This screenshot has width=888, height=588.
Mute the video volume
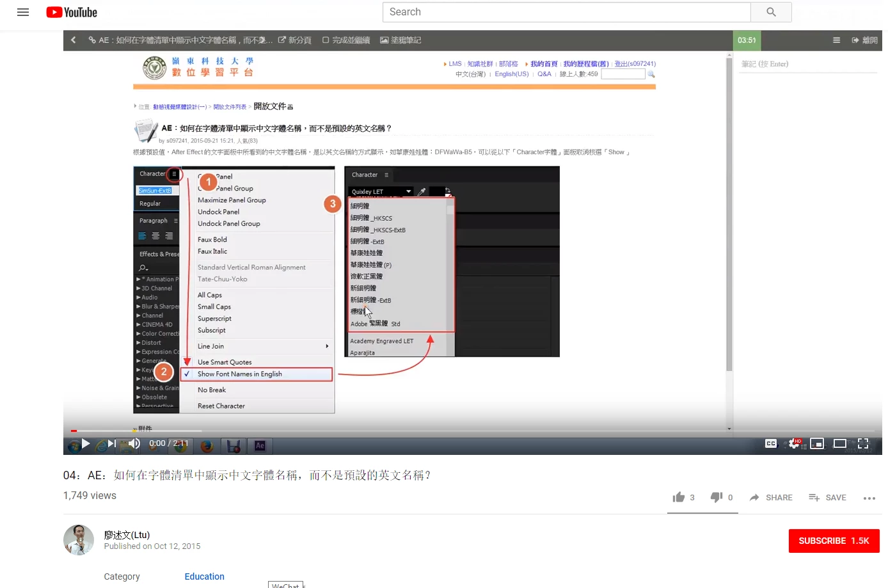click(x=134, y=443)
